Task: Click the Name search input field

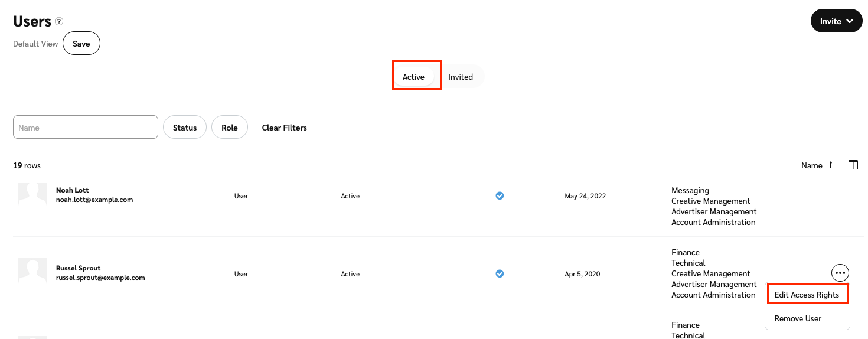Action: tap(86, 128)
